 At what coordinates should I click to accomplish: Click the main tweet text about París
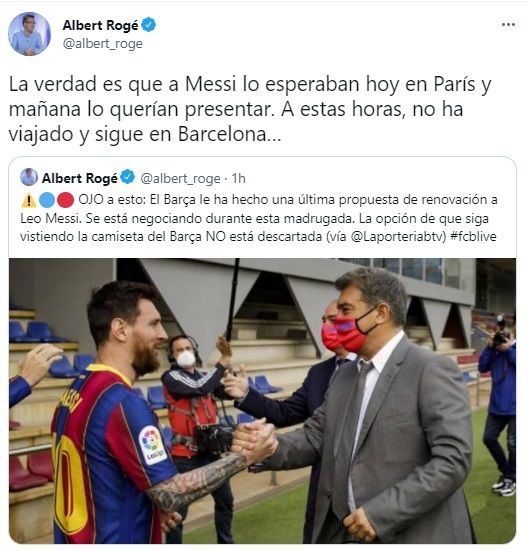(x=250, y=109)
